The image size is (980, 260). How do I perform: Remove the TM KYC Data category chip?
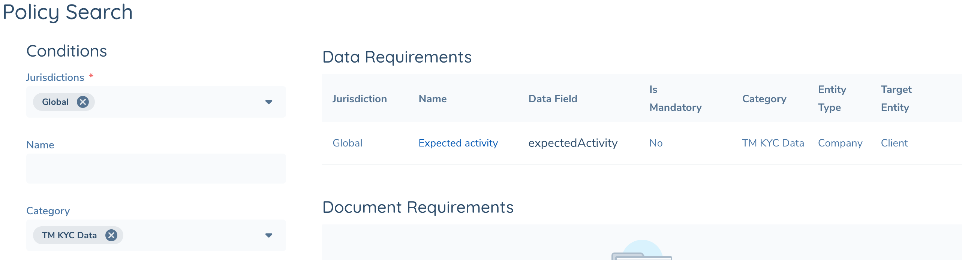[x=111, y=235]
